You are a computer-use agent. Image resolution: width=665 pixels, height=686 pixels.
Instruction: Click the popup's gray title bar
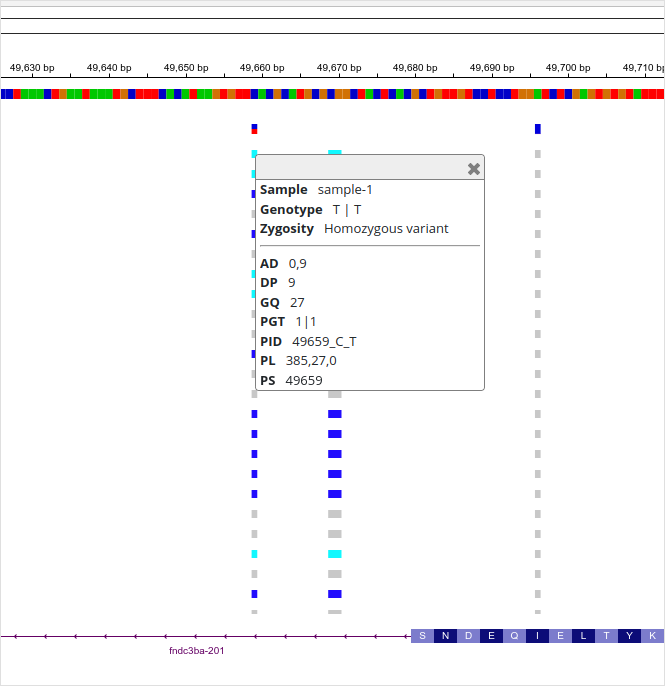point(370,167)
